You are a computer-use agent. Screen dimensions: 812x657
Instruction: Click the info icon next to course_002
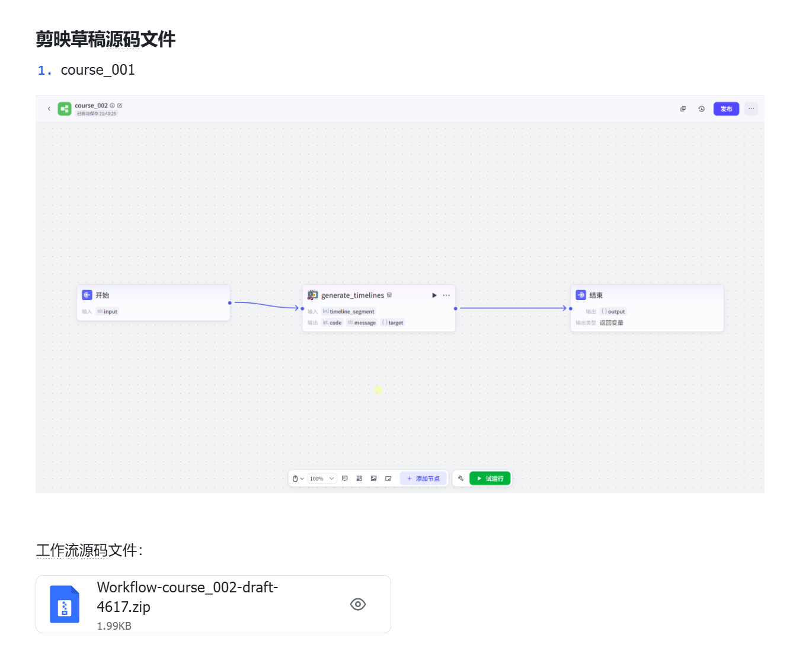pos(112,106)
